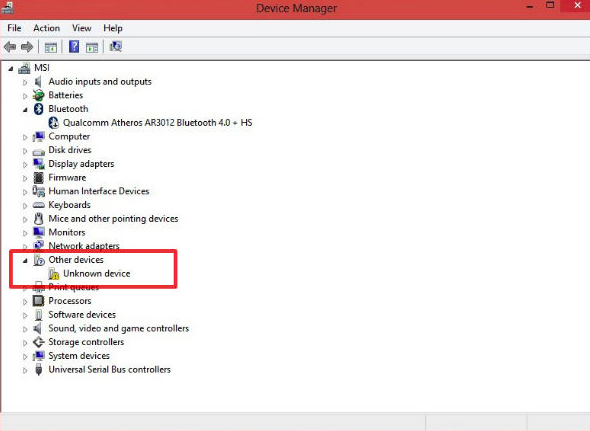This screenshot has height=431, width=590.
Task: Expand Sound, video and game controllers
Action: point(25,329)
